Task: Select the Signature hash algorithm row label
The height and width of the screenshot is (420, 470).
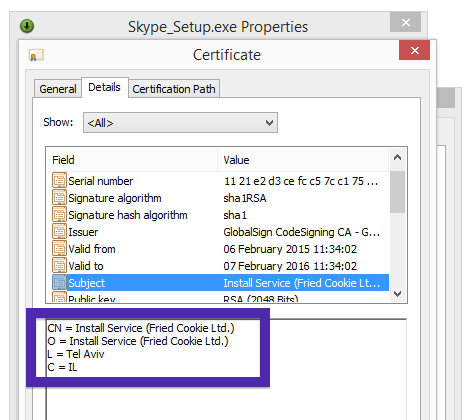Action: tap(128, 215)
